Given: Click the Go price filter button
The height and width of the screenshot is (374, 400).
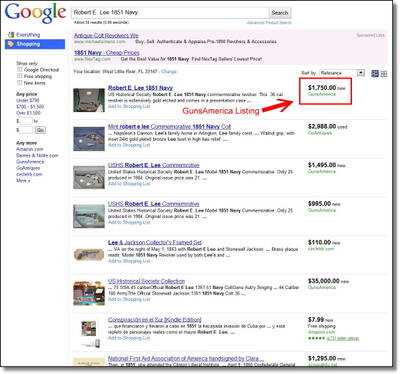Looking at the screenshot, I should point(41,130).
